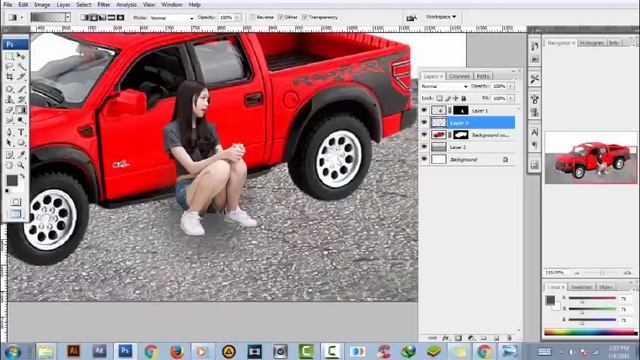Viewport: 640px width, 360px height.
Task: Toggle the Dither checkbox
Action: click(x=281, y=17)
